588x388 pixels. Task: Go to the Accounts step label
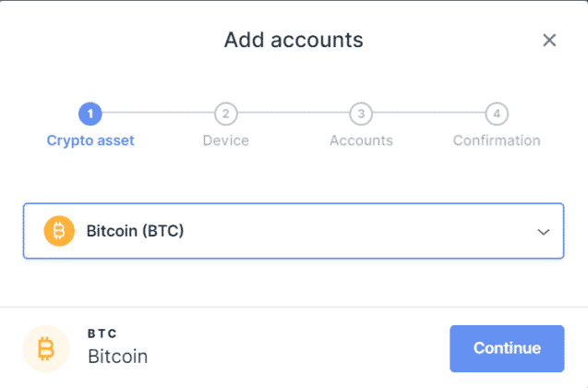click(x=361, y=140)
